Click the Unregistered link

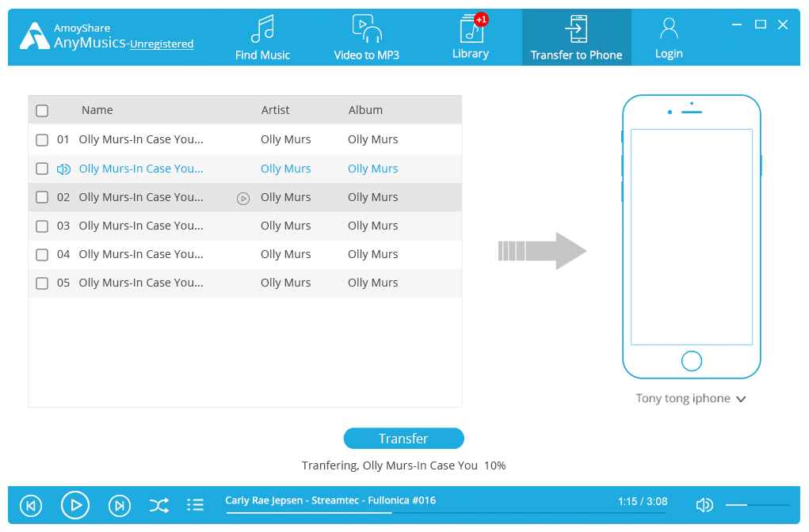point(162,44)
